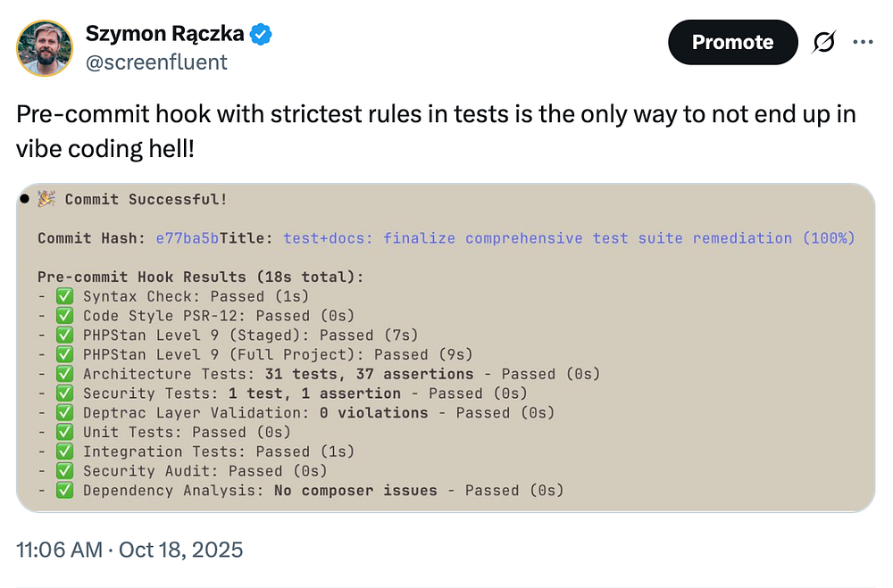Click the check beside PHPStan Level 9 (Staged)
The height and width of the screenshot is (588, 893).
coord(64,335)
